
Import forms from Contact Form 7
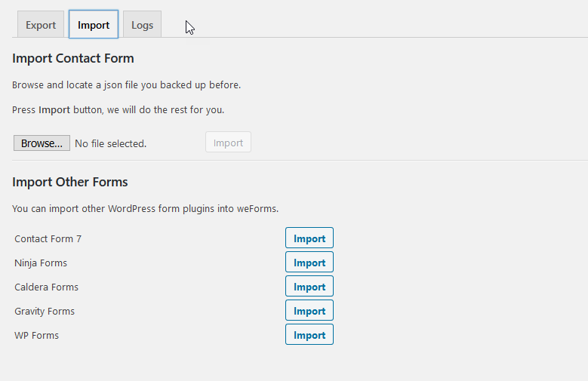[309, 238]
